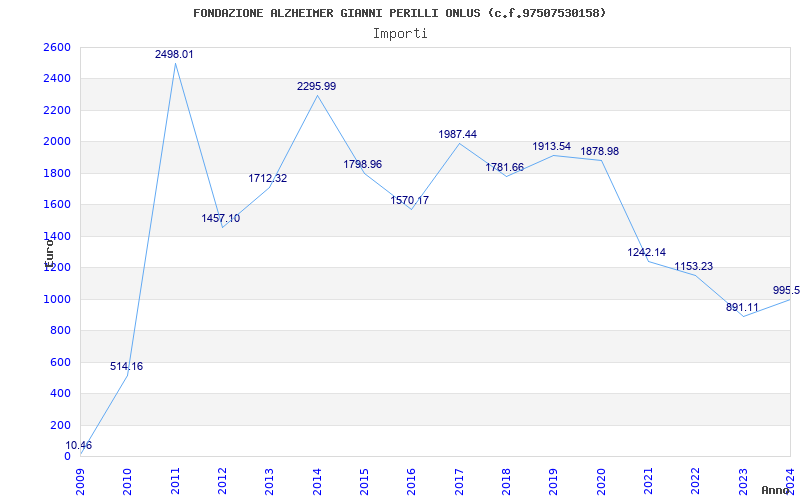
Task: Click the y-axis value 2000
Action: (x=57, y=142)
